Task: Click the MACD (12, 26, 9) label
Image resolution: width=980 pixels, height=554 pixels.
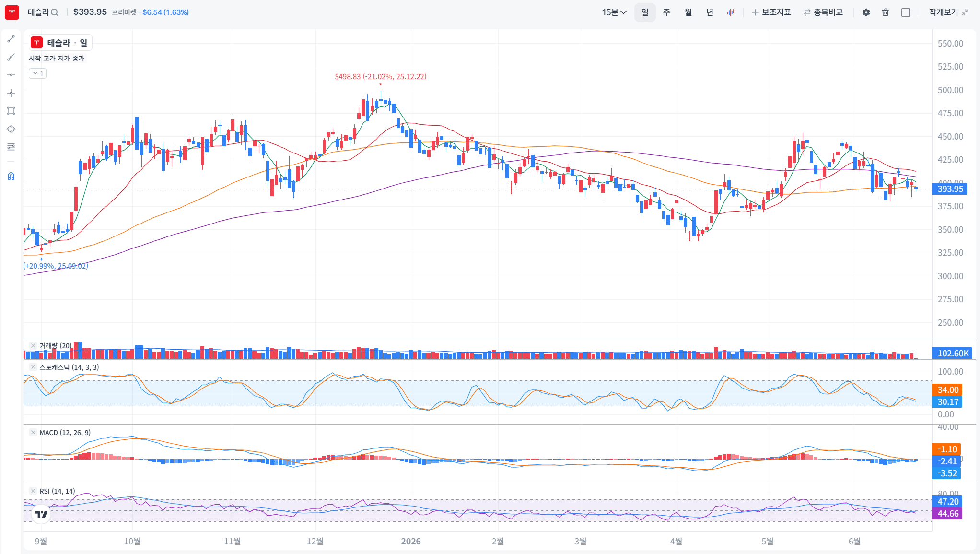Action: (65, 432)
